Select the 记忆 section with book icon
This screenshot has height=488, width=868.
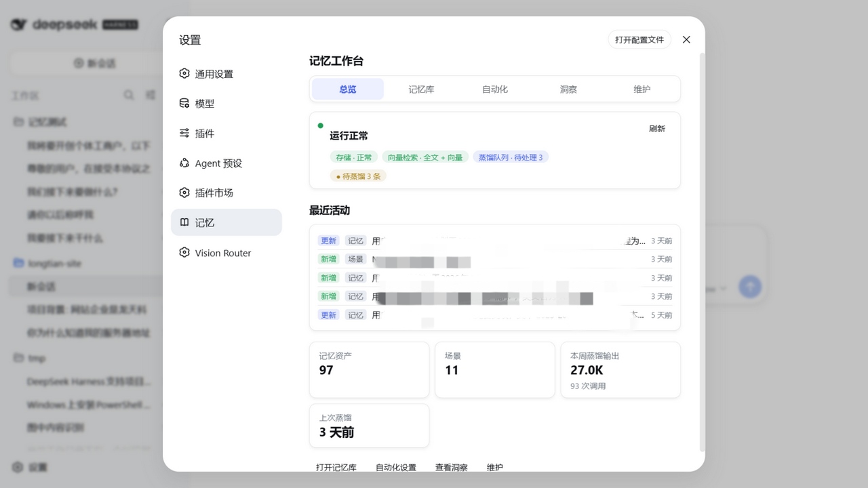[x=226, y=222]
